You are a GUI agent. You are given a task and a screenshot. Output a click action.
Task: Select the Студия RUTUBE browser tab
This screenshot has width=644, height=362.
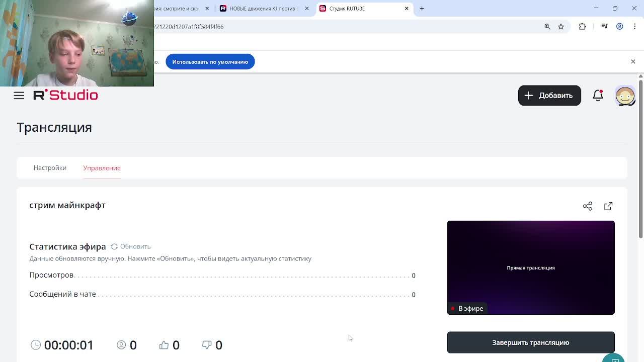(x=365, y=9)
